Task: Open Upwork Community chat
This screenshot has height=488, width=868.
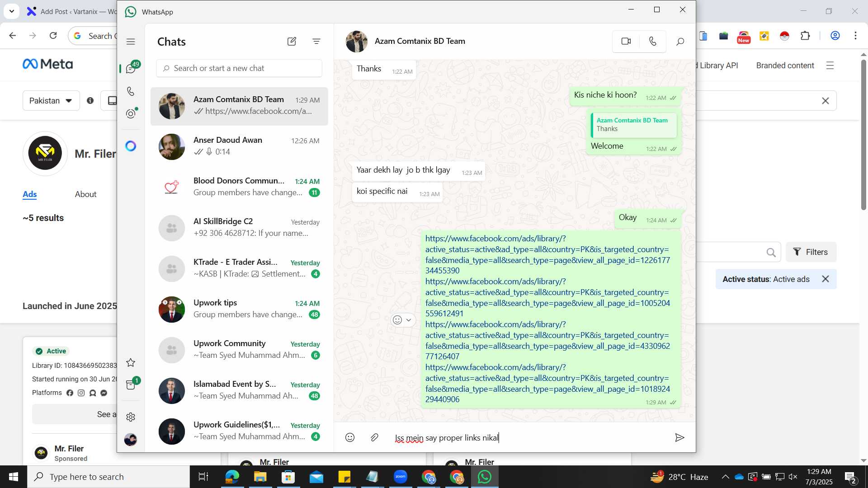Action: tap(239, 350)
